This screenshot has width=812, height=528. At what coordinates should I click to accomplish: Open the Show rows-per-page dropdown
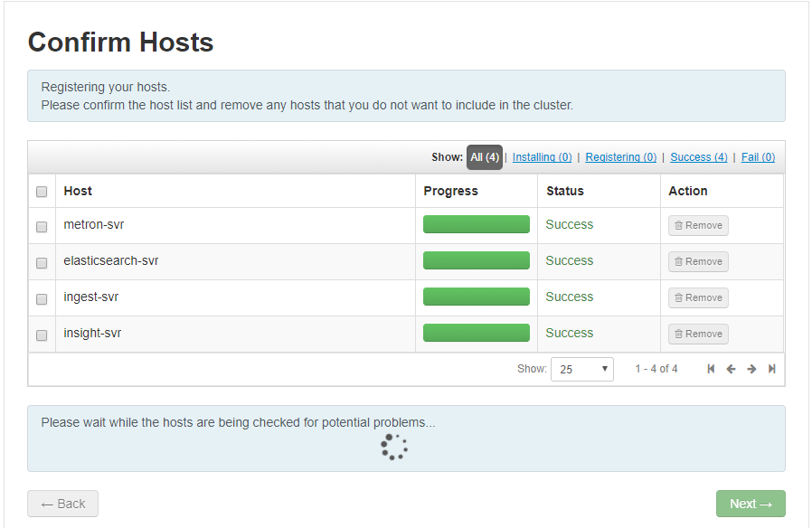581,369
